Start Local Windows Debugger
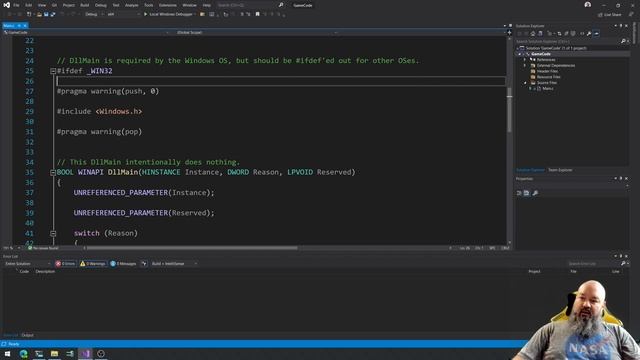 point(170,14)
